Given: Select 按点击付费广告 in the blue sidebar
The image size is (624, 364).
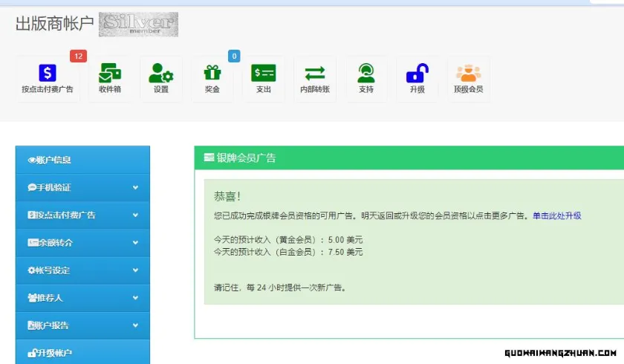Looking at the screenshot, I should point(82,215).
